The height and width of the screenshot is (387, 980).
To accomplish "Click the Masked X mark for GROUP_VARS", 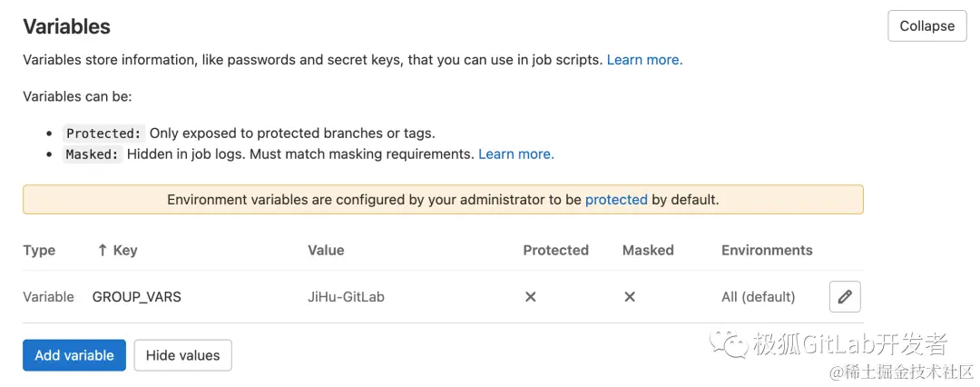I will coord(630,296).
